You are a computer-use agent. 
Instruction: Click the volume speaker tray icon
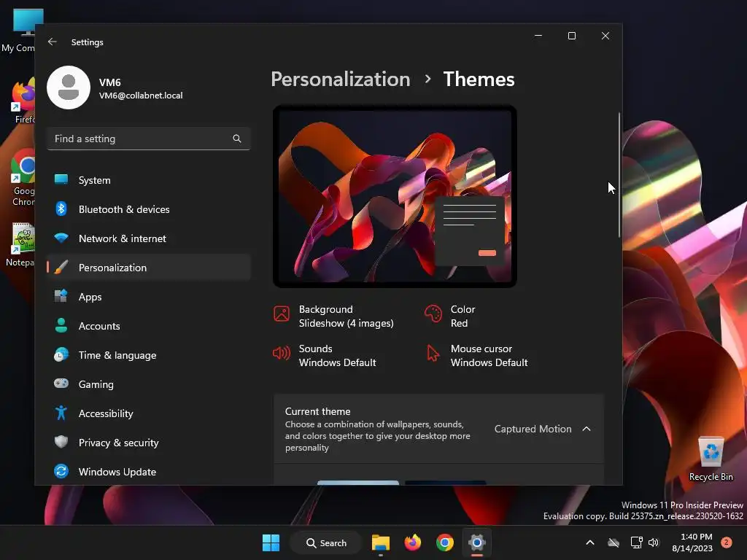pos(654,542)
